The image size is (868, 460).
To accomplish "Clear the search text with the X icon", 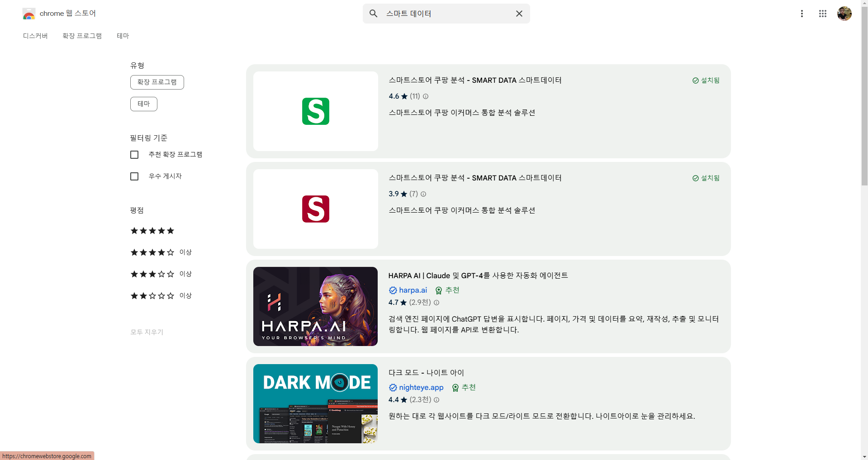I will pos(519,14).
